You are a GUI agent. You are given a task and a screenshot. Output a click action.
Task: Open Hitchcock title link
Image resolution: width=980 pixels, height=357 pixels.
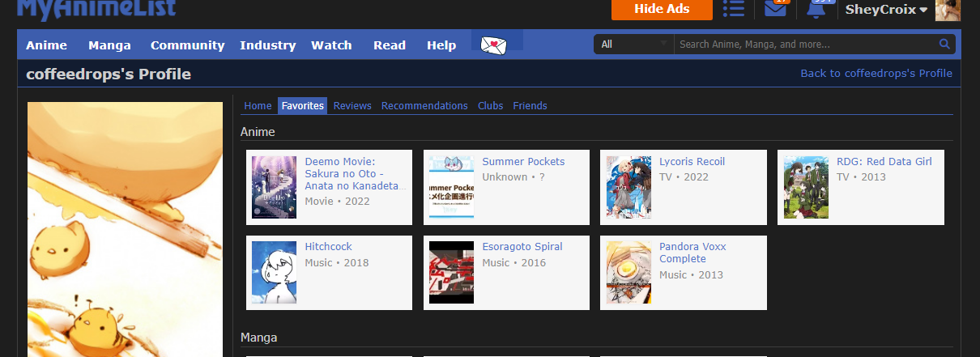[x=328, y=247]
